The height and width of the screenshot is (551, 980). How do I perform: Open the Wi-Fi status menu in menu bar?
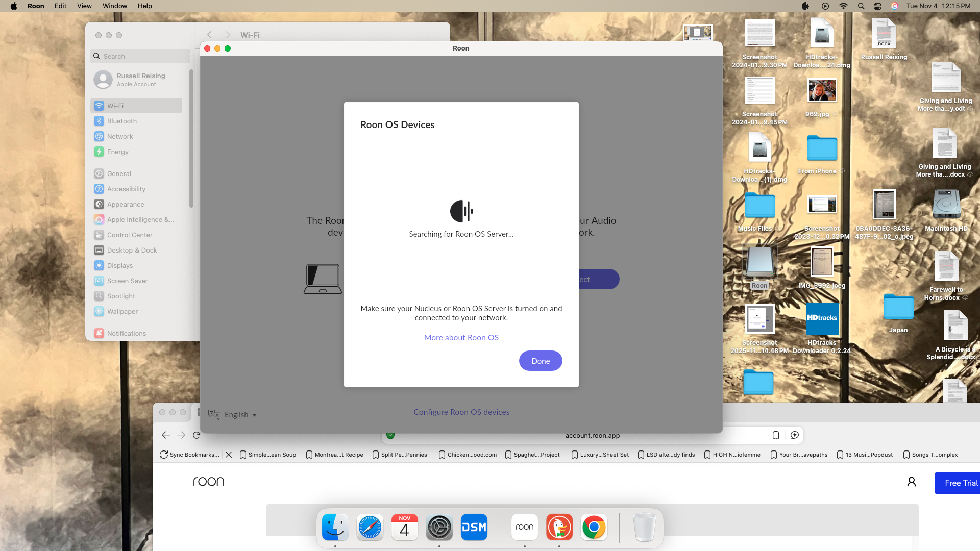(x=843, y=6)
